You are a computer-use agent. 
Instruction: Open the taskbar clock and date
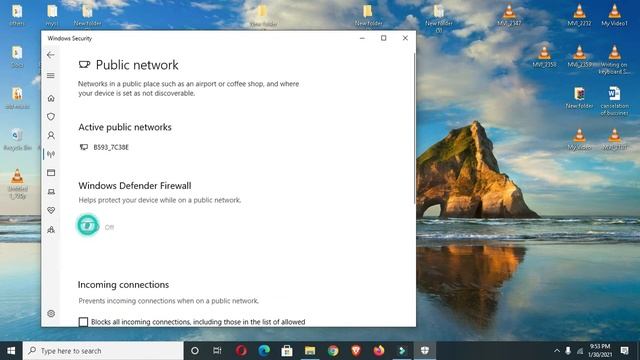click(600, 351)
